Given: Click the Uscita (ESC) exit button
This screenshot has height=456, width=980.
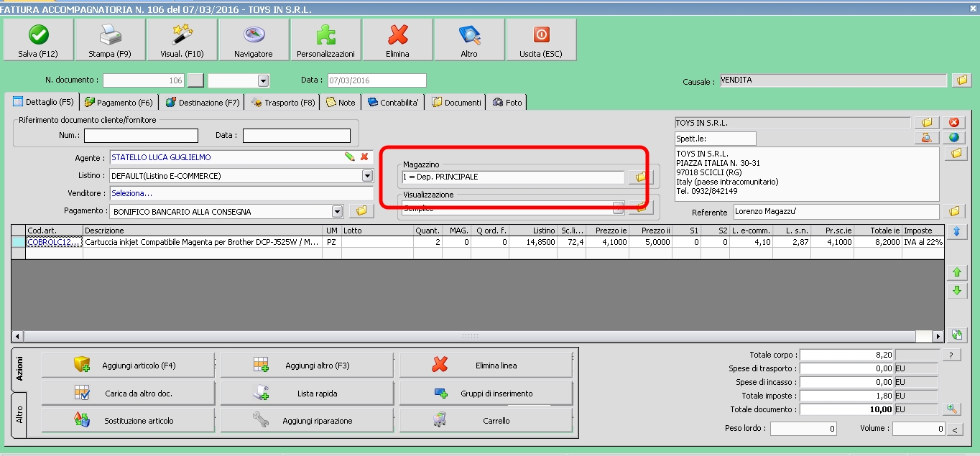Looking at the screenshot, I should pos(541,39).
